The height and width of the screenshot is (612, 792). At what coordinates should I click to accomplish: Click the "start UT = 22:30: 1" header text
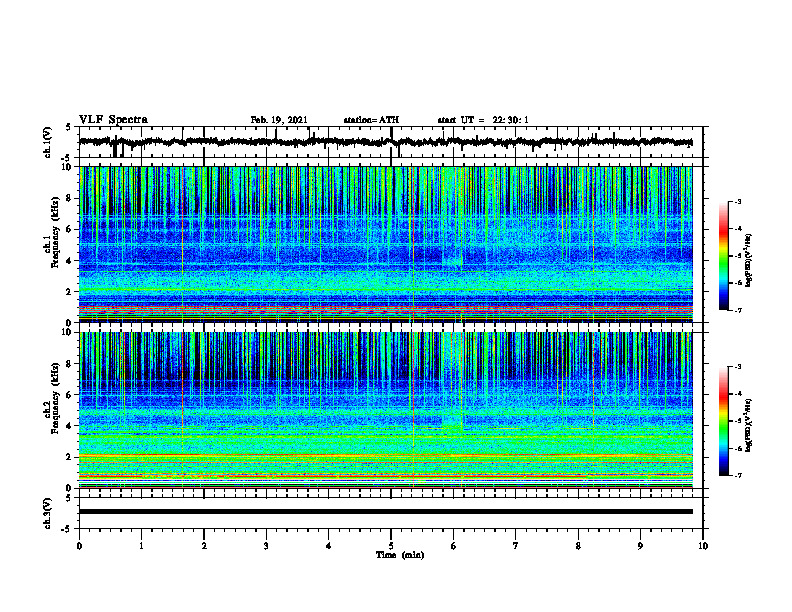point(483,120)
